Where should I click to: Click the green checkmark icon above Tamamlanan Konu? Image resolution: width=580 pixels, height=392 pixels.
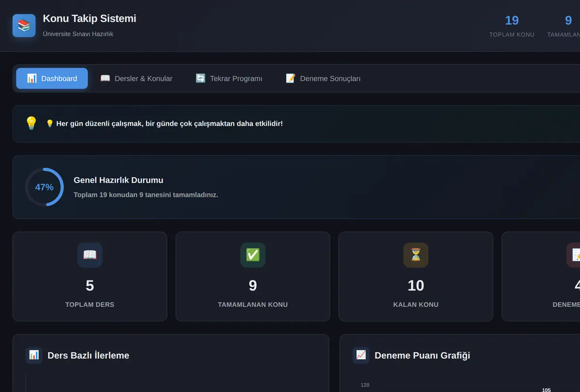pos(253,255)
